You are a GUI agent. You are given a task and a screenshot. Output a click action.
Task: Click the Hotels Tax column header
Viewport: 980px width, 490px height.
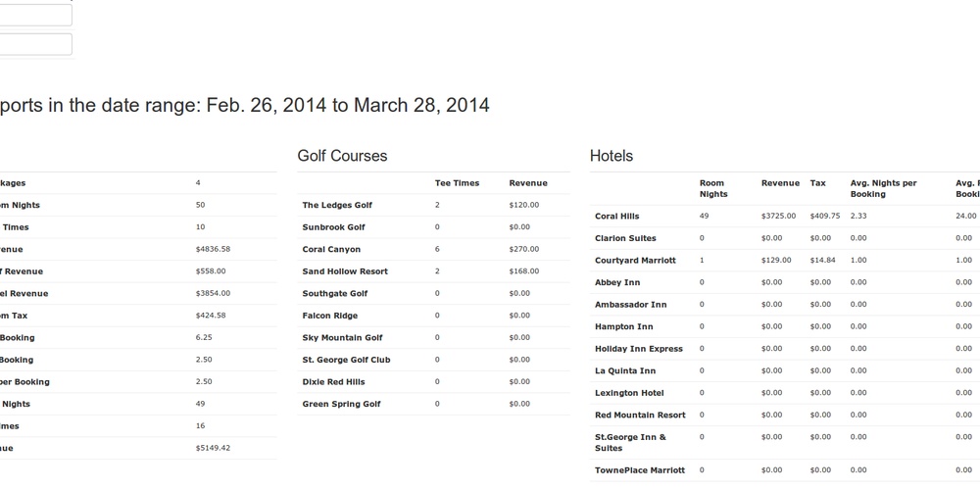click(x=817, y=183)
